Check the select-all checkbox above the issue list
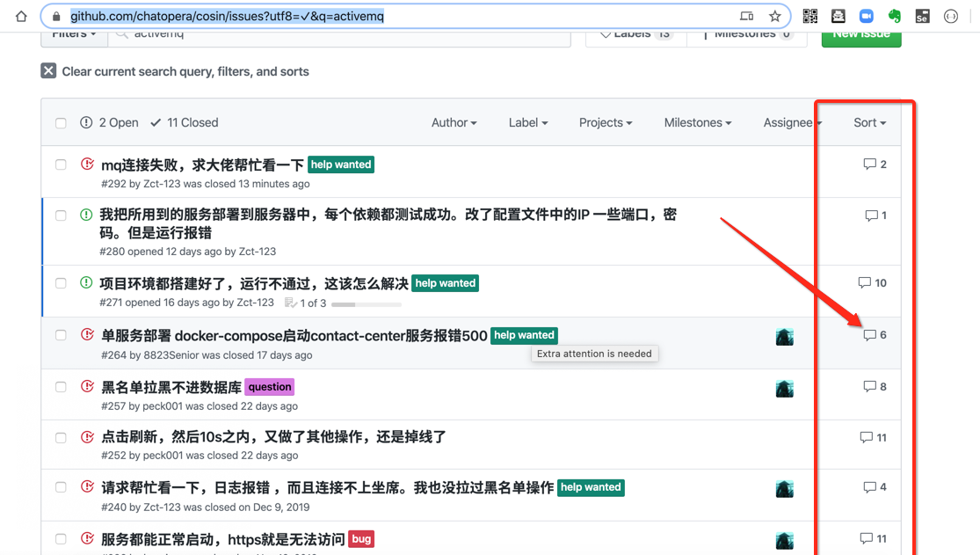This screenshot has width=980, height=555. click(x=60, y=122)
